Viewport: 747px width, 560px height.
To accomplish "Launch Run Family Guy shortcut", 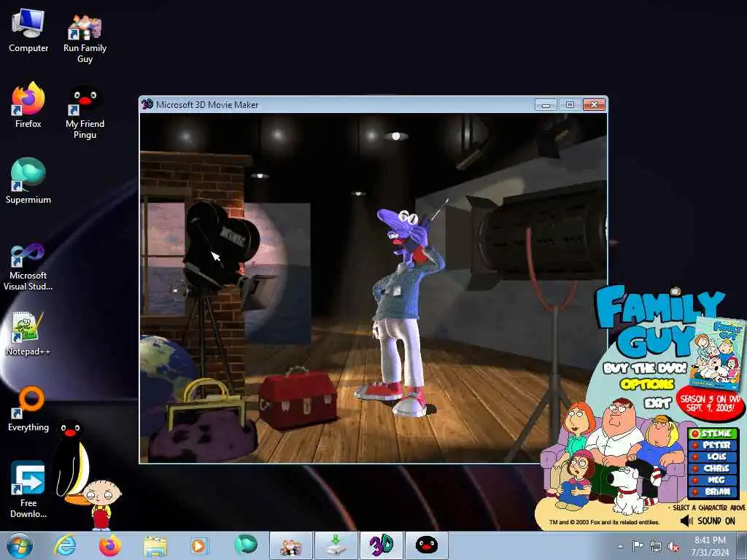I will point(85,38).
